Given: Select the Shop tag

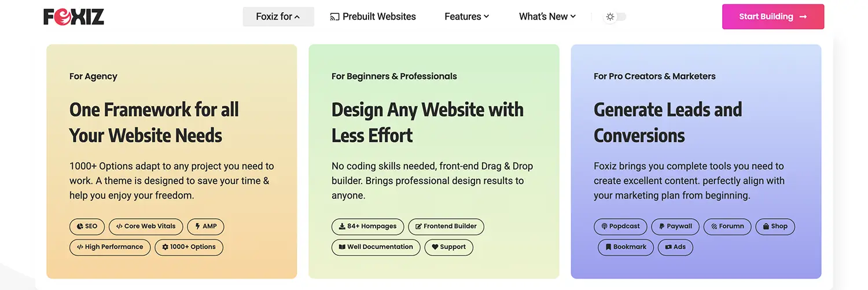Looking at the screenshot, I should [x=775, y=226].
